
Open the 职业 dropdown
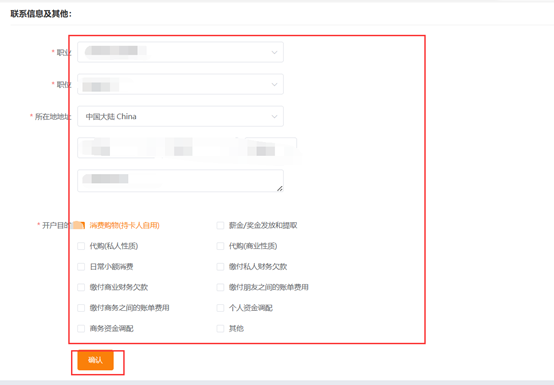[180, 52]
